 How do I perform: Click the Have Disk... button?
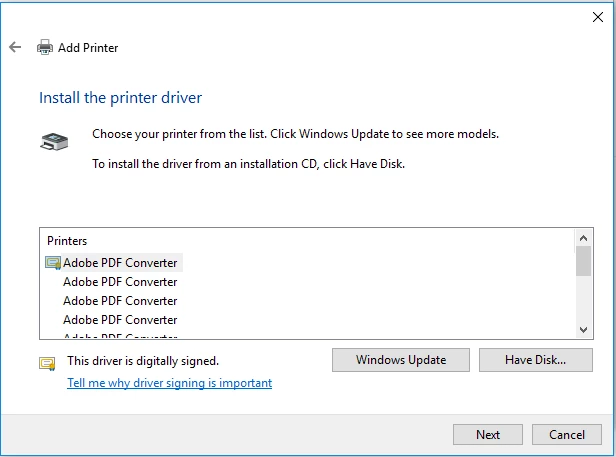point(535,360)
